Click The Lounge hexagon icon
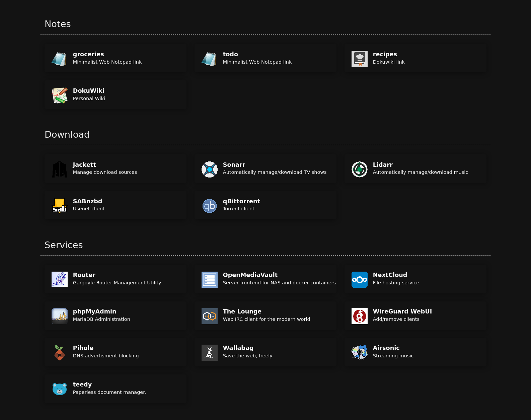 (210, 316)
